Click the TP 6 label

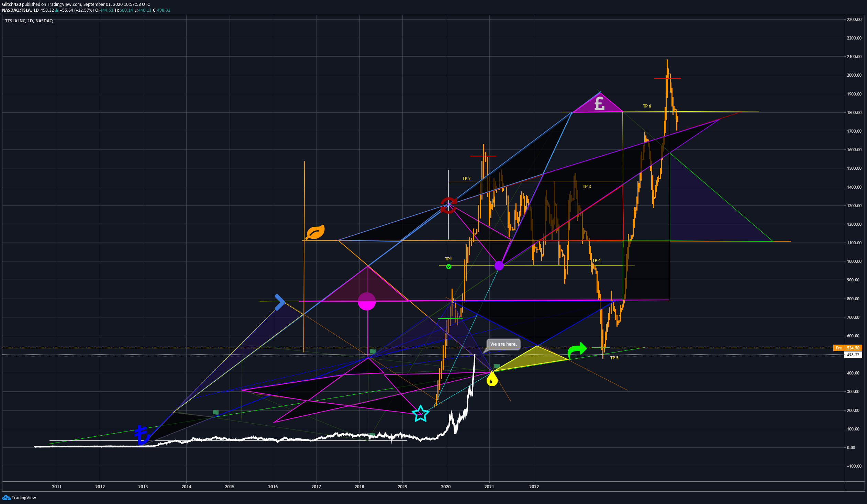[647, 106]
